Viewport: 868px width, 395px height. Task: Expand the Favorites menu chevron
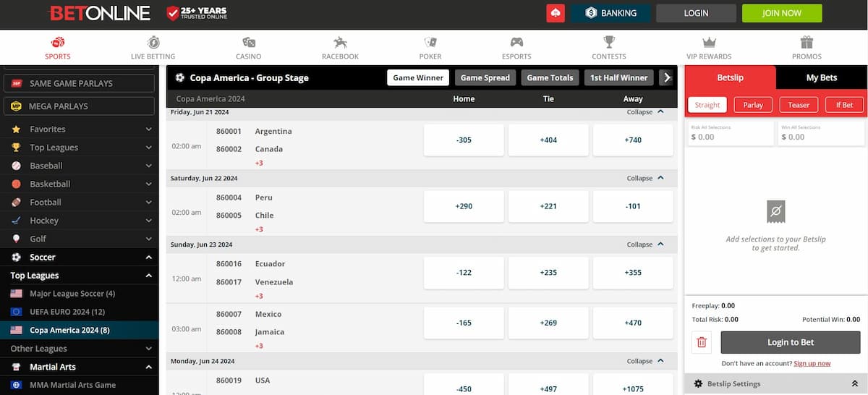(148, 129)
